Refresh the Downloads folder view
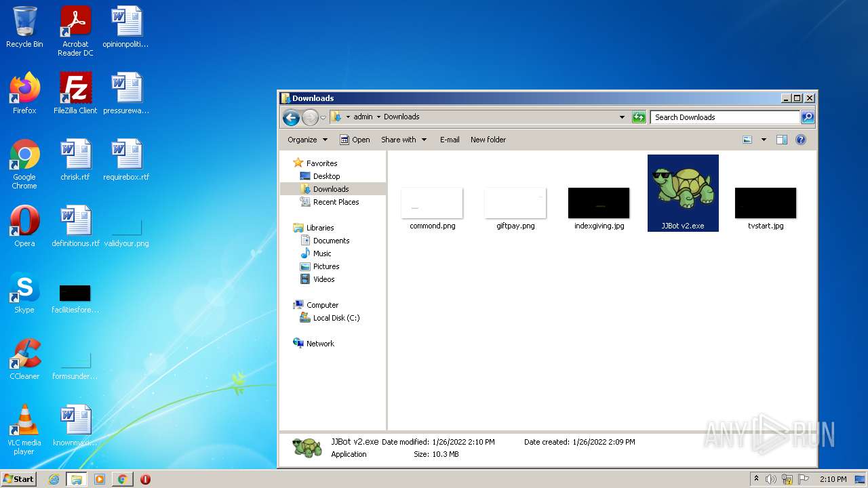 pyautogui.click(x=638, y=117)
